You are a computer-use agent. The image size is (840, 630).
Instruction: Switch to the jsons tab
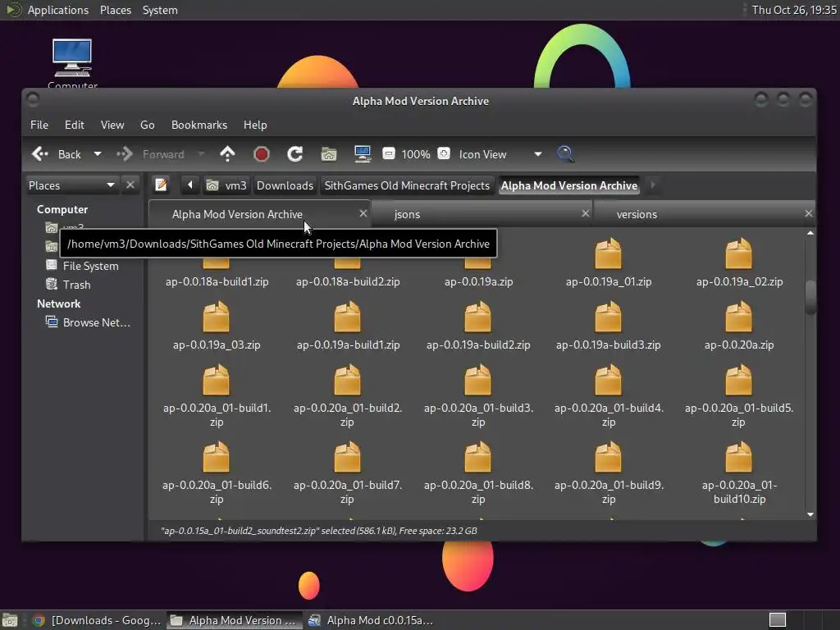pyautogui.click(x=481, y=214)
